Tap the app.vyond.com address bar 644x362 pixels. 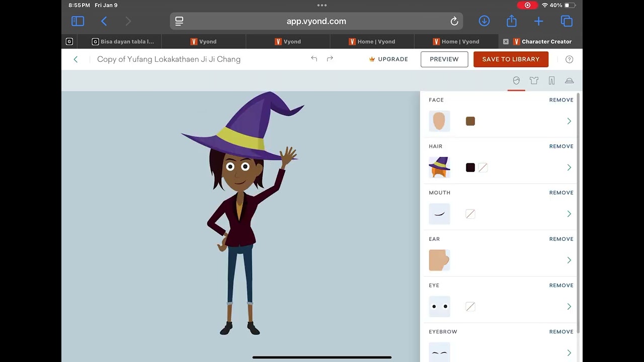[x=316, y=21]
